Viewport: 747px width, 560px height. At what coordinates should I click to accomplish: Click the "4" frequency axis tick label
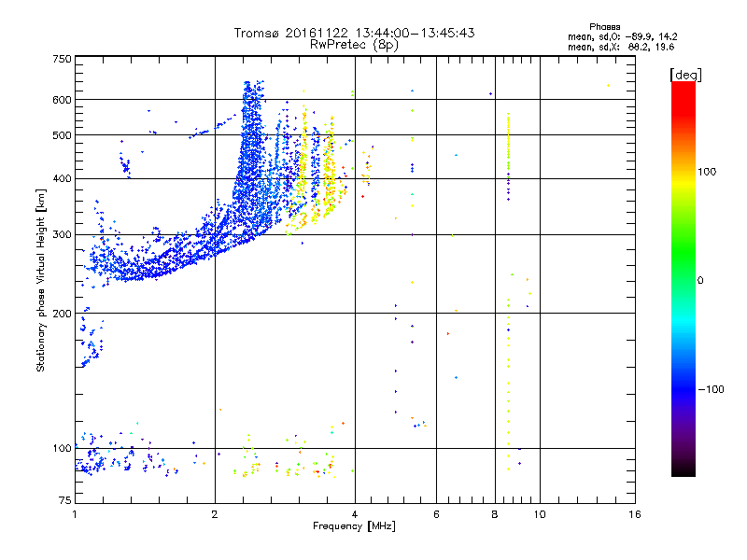tap(355, 514)
